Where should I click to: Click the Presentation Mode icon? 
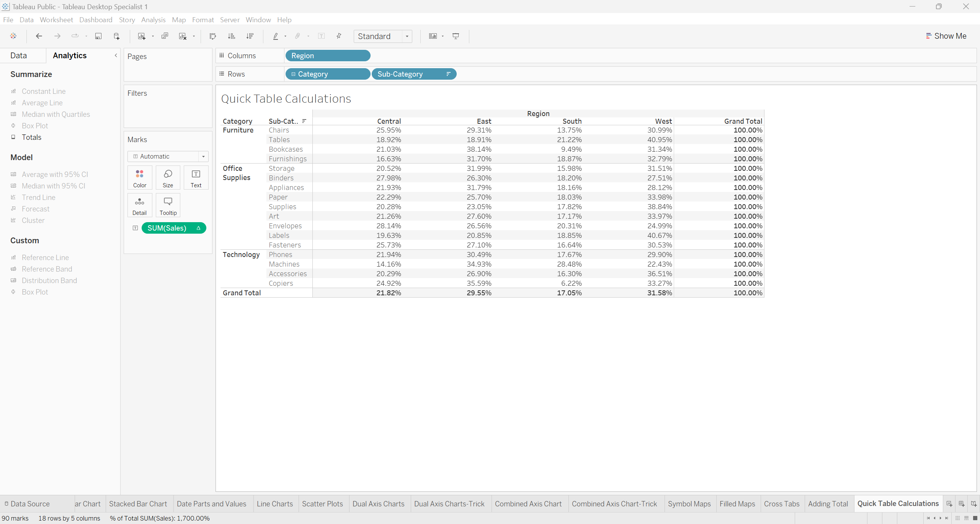(456, 36)
